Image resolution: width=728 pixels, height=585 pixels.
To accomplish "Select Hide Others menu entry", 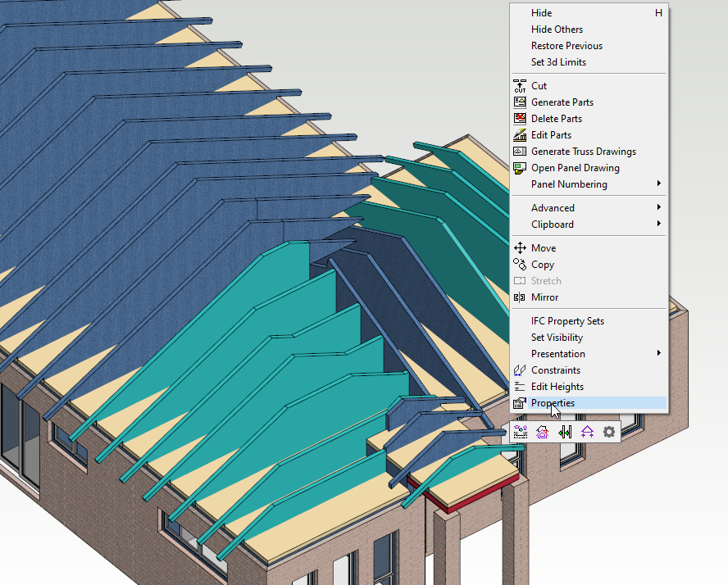I will (x=557, y=29).
